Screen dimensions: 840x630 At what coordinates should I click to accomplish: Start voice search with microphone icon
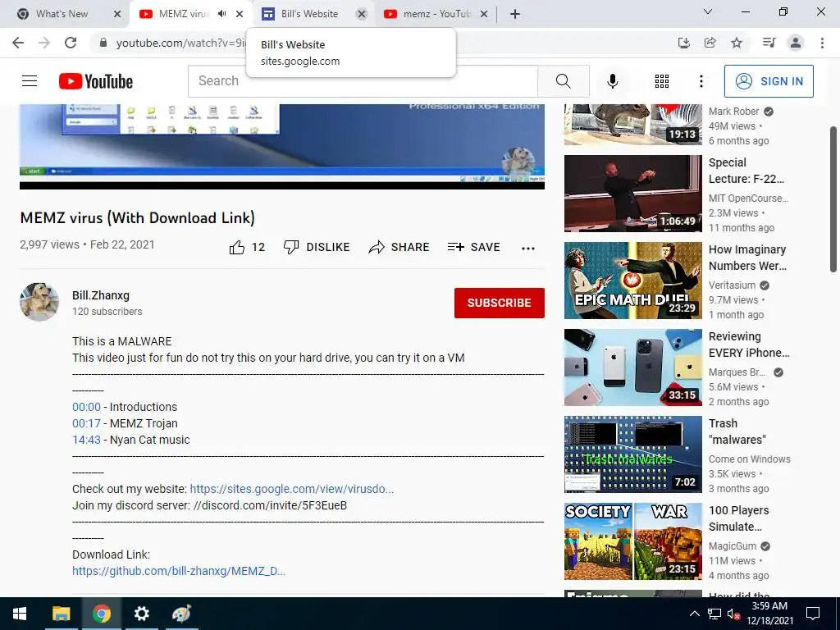coord(612,81)
